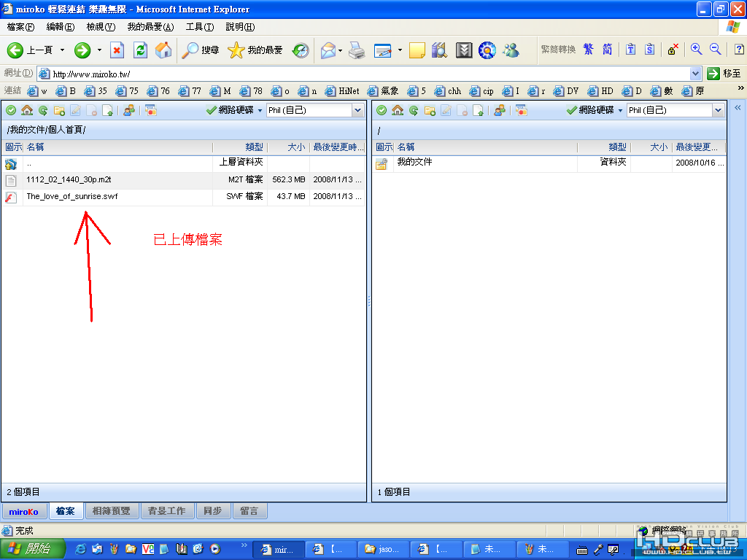747x560 pixels.
Task: Open the 工具(T) menu
Action: coord(200,27)
